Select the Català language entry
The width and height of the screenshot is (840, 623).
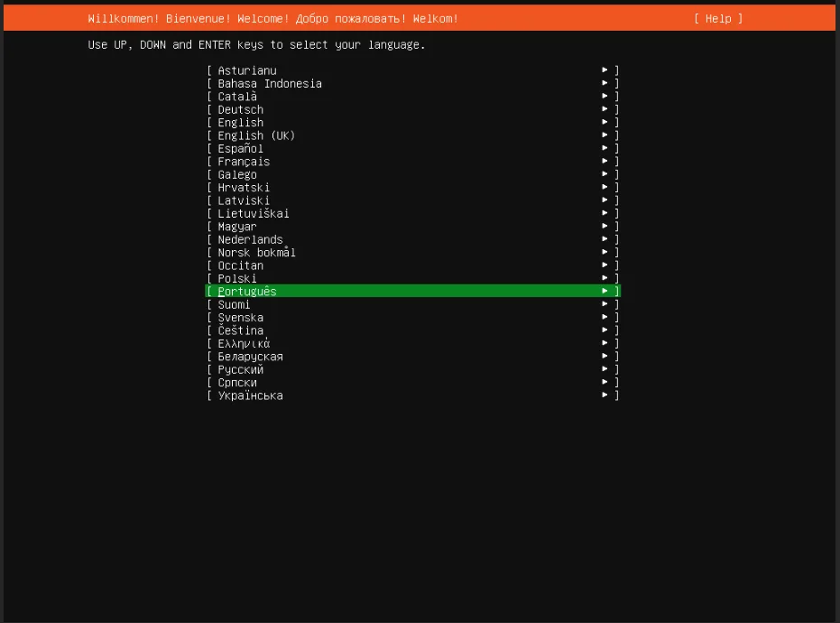coord(412,97)
